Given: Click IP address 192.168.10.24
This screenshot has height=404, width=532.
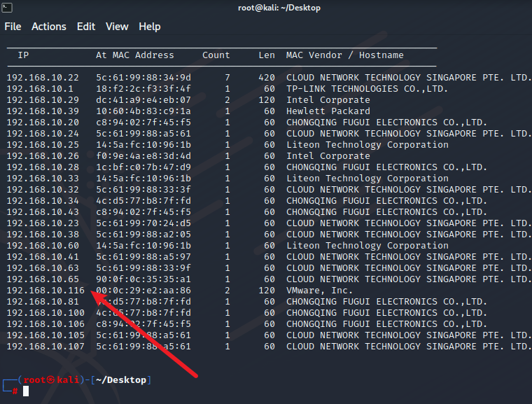Looking at the screenshot, I should (43, 134).
